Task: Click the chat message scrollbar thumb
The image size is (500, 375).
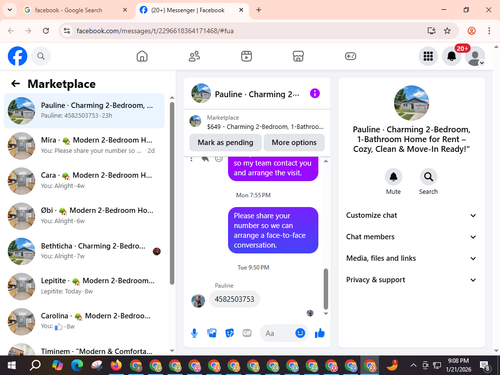Action: [326, 289]
